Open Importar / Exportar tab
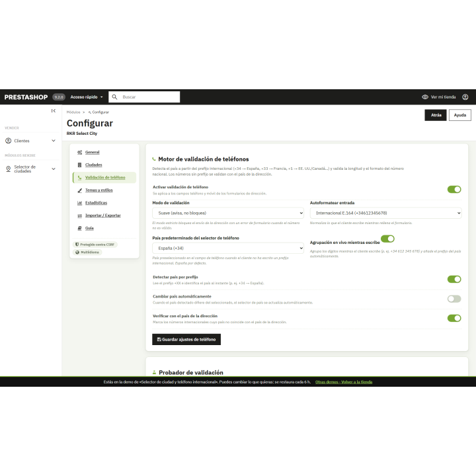The height and width of the screenshot is (476, 476). click(103, 216)
